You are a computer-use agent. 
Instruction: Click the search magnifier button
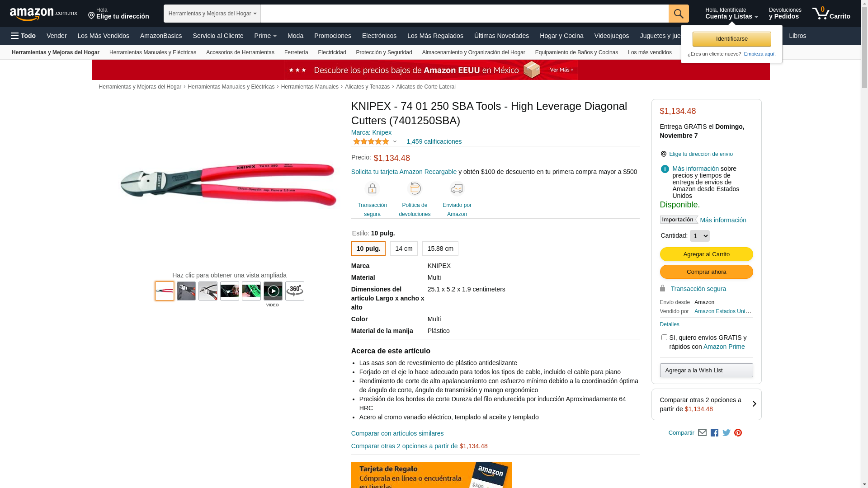tap(679, 14)
